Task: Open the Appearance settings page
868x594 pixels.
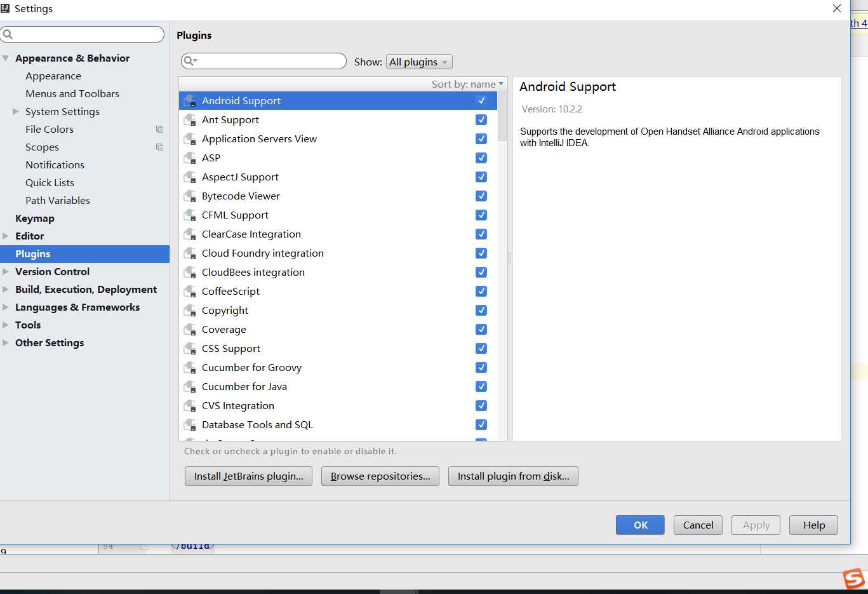Action: coord(53,76)
